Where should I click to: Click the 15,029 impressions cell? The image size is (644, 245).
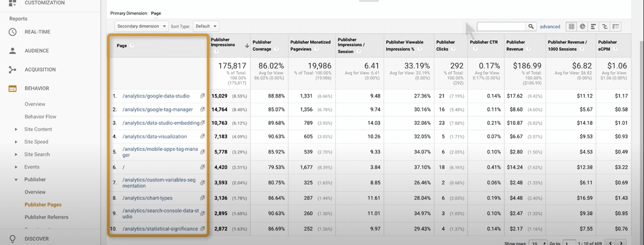[x=220, y=96]
